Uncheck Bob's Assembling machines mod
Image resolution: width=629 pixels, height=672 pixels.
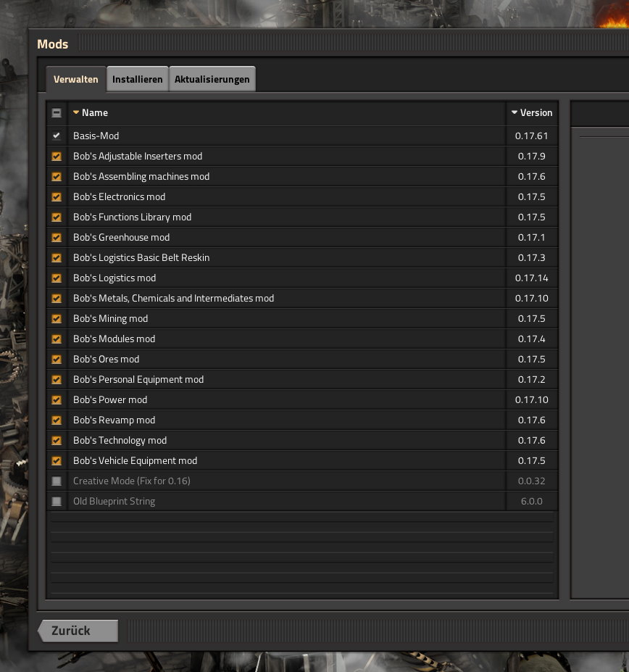(x=56, y=177)
